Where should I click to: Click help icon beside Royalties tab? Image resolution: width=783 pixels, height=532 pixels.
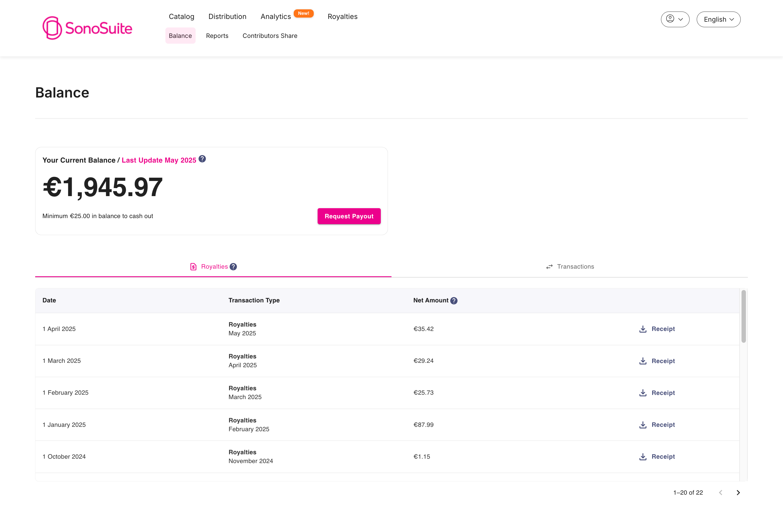[x=233, y=267]
